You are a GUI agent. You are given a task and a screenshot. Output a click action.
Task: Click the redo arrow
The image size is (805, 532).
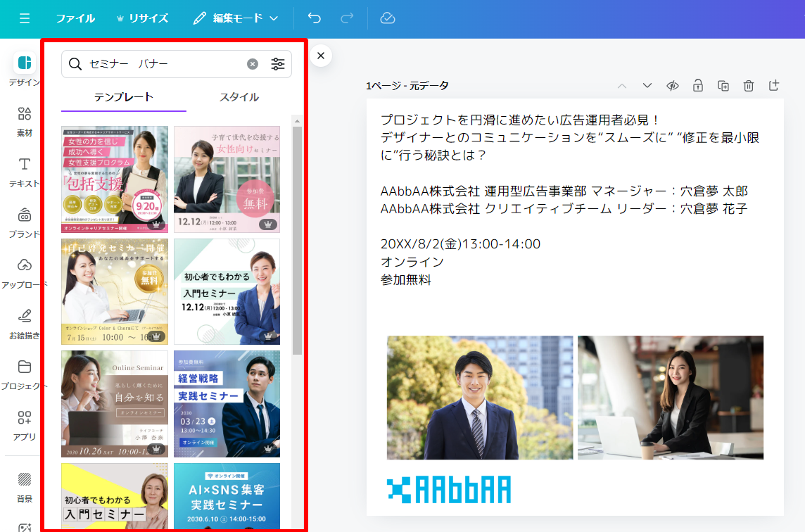[347, 18]
